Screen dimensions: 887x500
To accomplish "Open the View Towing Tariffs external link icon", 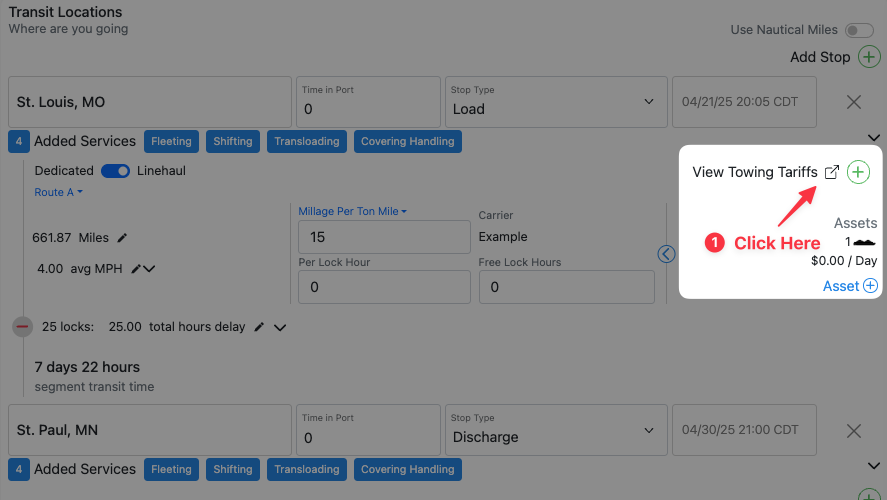I will point(831,172).
